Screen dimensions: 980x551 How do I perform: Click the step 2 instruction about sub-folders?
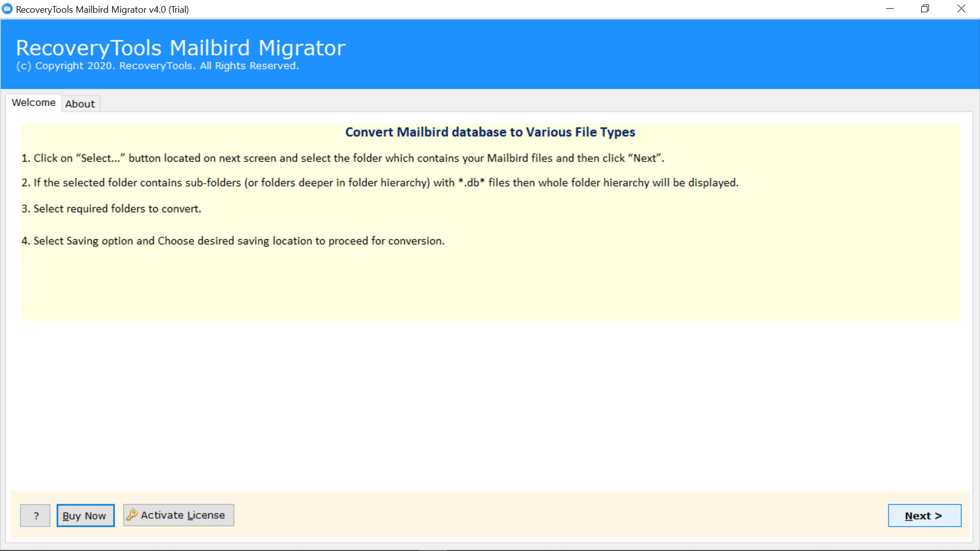coord(380,183)
